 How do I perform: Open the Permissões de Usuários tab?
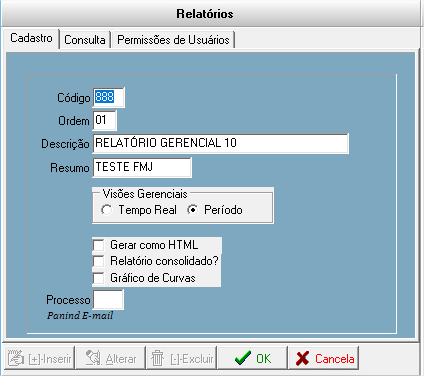pos(173,40)
